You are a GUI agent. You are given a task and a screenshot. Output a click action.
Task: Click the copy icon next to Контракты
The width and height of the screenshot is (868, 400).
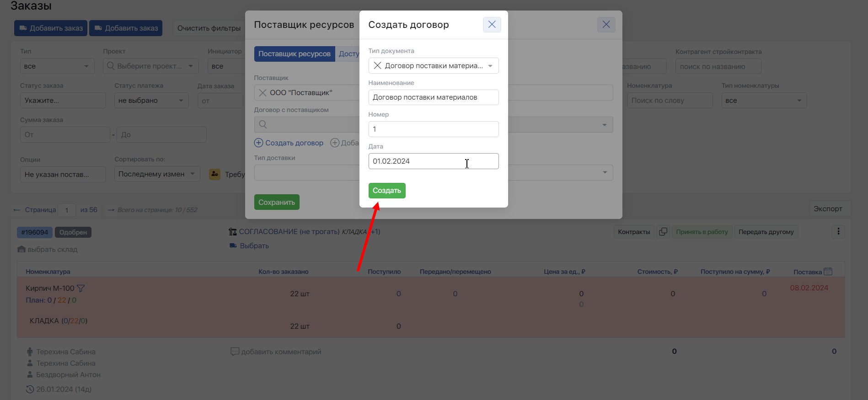663,232
